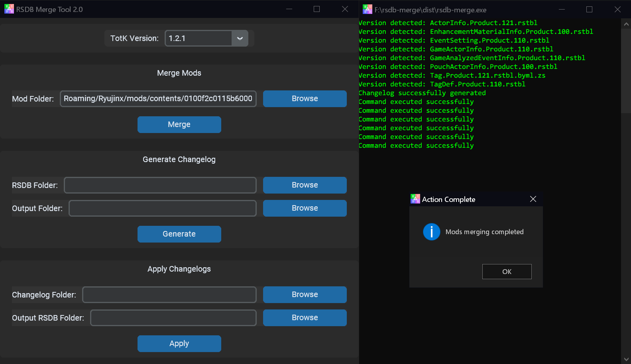Browse for the changelog Output Folder
This screenshot has width=631, height=364.
pyautogui.click(x=305, y=208)
